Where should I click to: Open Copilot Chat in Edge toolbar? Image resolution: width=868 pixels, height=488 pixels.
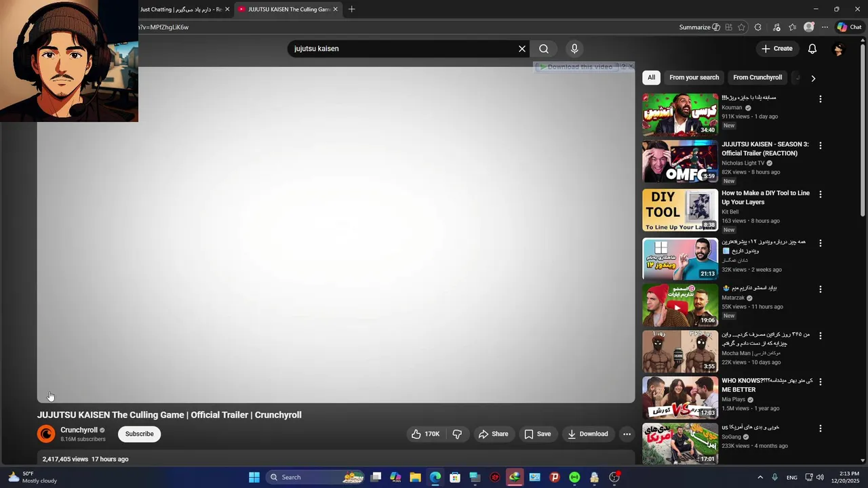(849, 27)
